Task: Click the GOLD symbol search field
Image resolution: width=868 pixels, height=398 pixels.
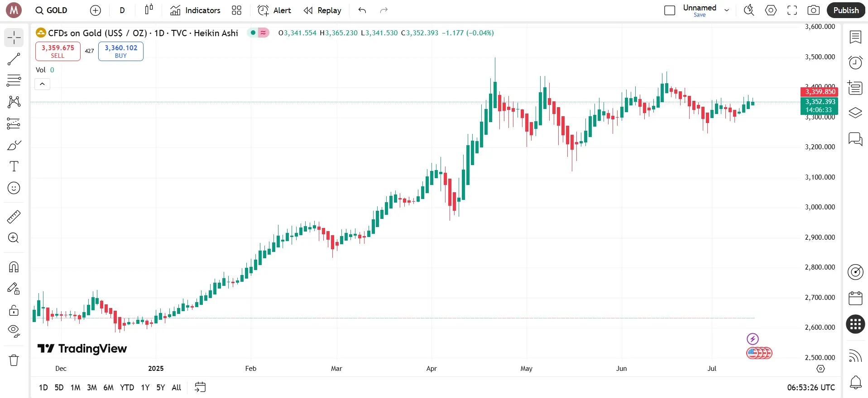Action: 52,10
